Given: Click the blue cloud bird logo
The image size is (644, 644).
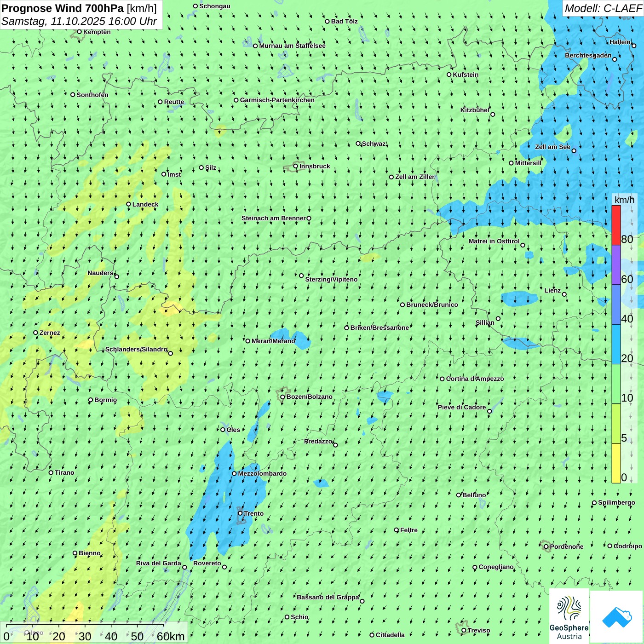Looking at the screenshot, I should pos(617,617).
